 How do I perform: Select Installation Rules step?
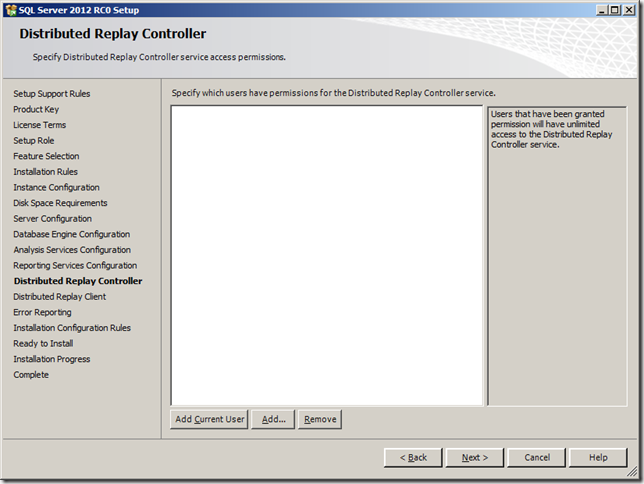click(x=45, y=172)
